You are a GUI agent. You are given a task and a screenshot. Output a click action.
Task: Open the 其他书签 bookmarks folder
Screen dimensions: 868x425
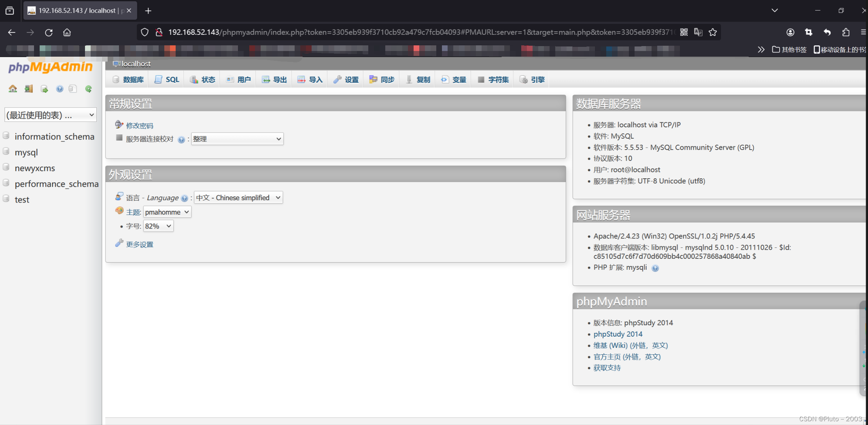(789, 49)
